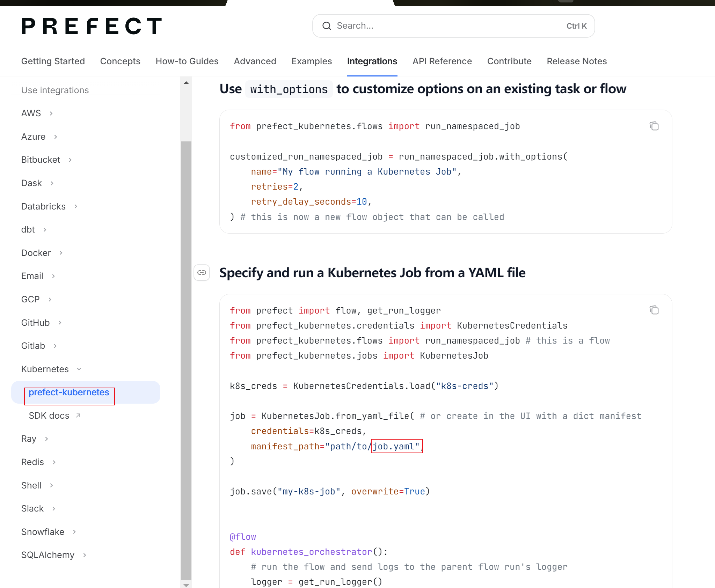Screen dimensions: 715x588
Task: Click the sidebar scroll-down arrow
Action: pos(186,585)
